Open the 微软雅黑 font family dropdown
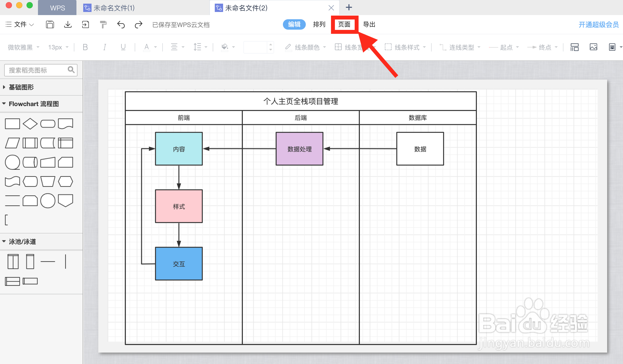The width and height of the screenshot is (623, 364). click(23, 47)
